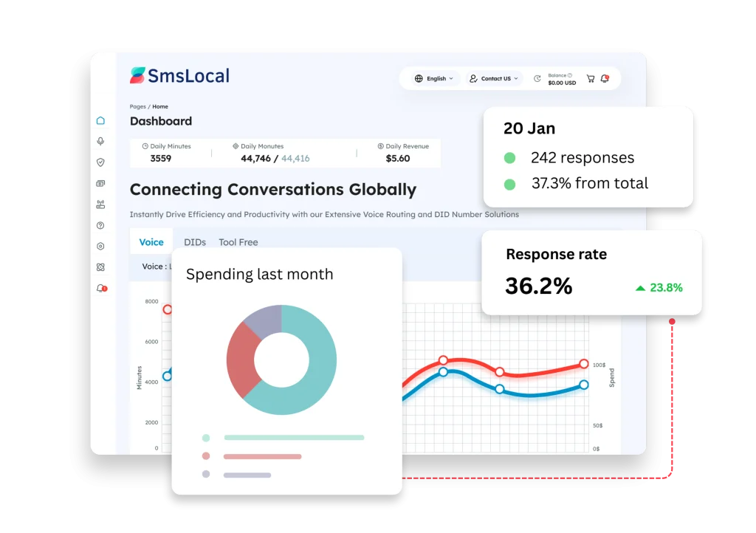Click the Balance info question mark icon
This screenshot has width=756, height=533.
point(570,75)
